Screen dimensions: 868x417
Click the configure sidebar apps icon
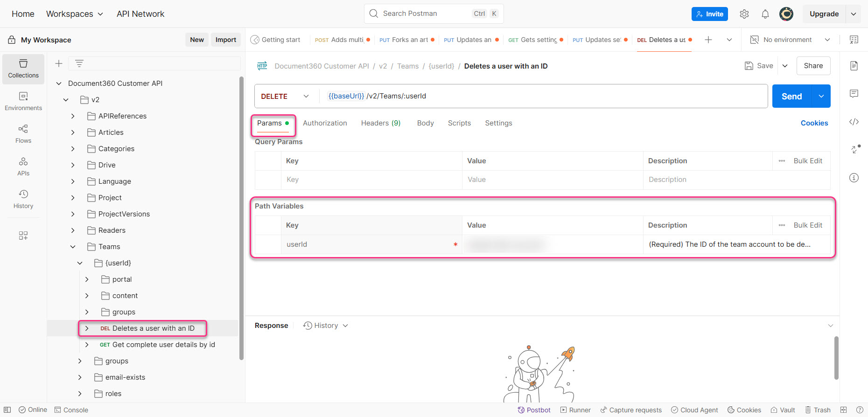tap(23, 236)
